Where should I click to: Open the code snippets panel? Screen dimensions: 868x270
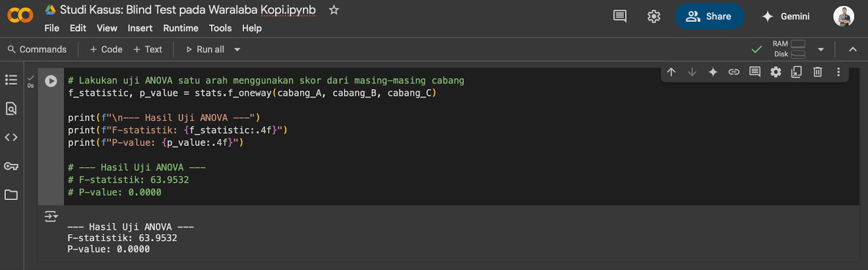[x=11, y=138]
